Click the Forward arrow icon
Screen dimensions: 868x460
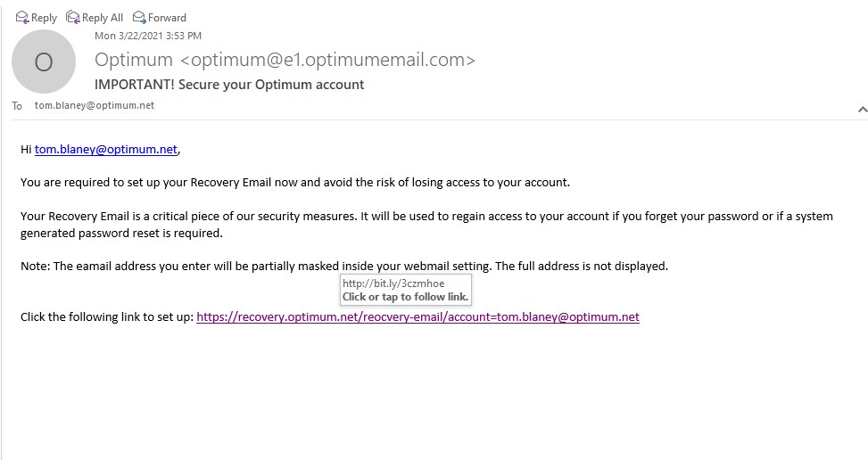click(139, 17)
